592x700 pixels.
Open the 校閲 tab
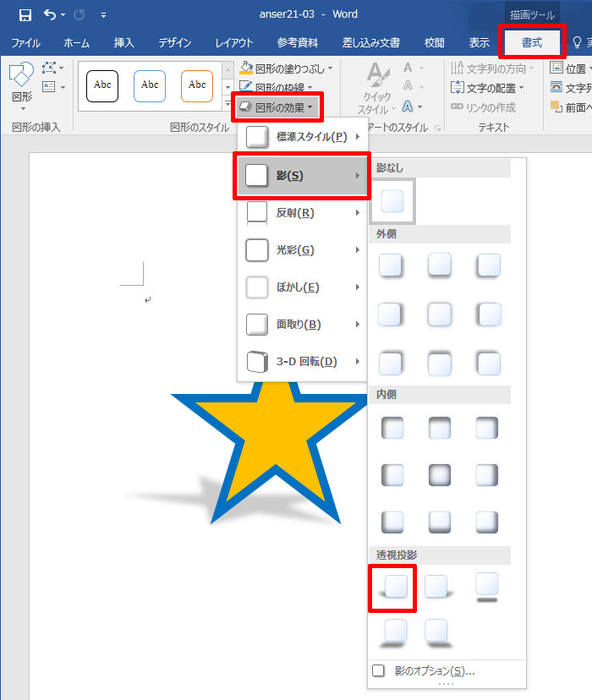pos(435,43)
